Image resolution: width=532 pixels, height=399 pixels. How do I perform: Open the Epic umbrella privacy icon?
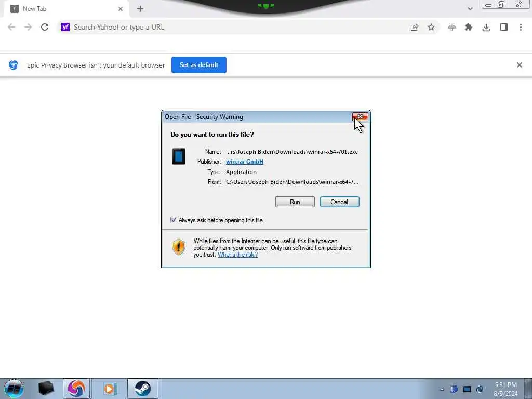coord(452,27)
